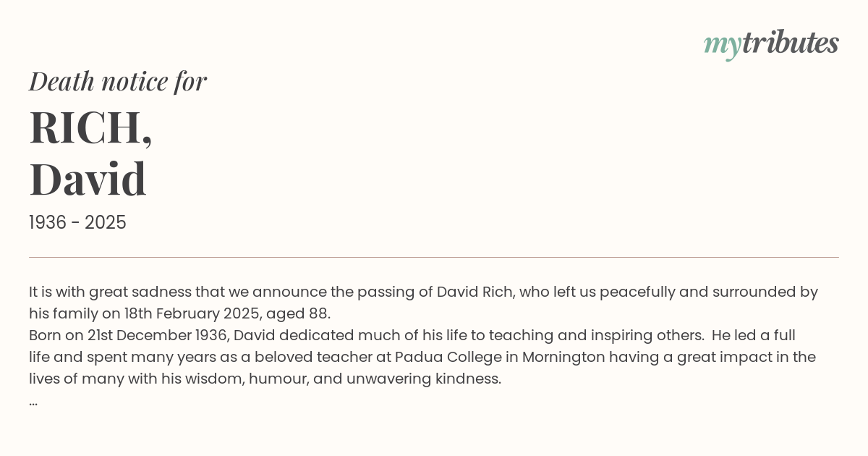Click the grey "tributes" part of the logo
The image size is (868, 456).
point(791,43)
